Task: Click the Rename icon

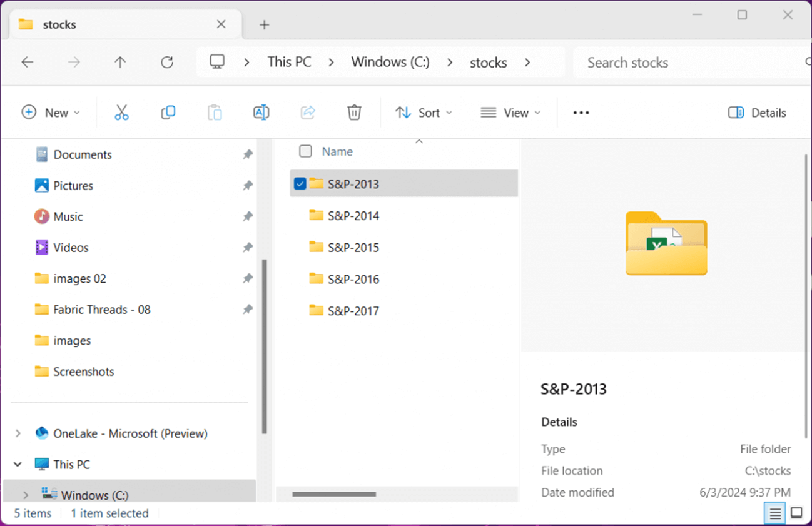Action: click(261, 113)
